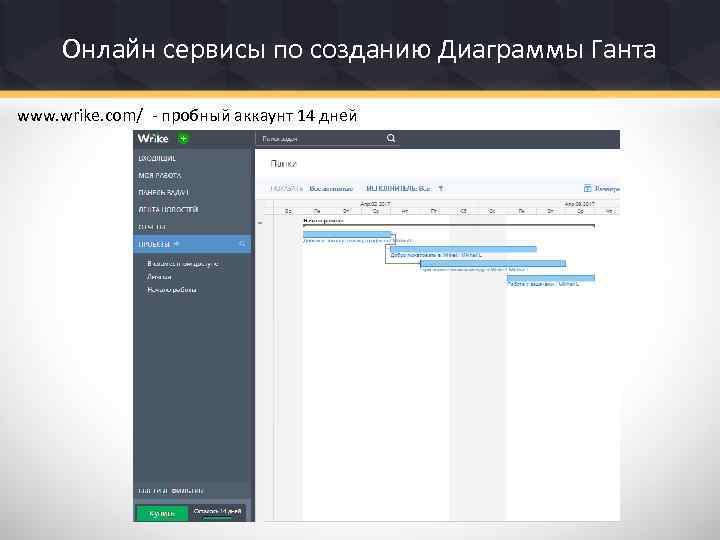The image size is (720, 540).
Task: Click the funnel filter icon
Action: coord(440,188)
